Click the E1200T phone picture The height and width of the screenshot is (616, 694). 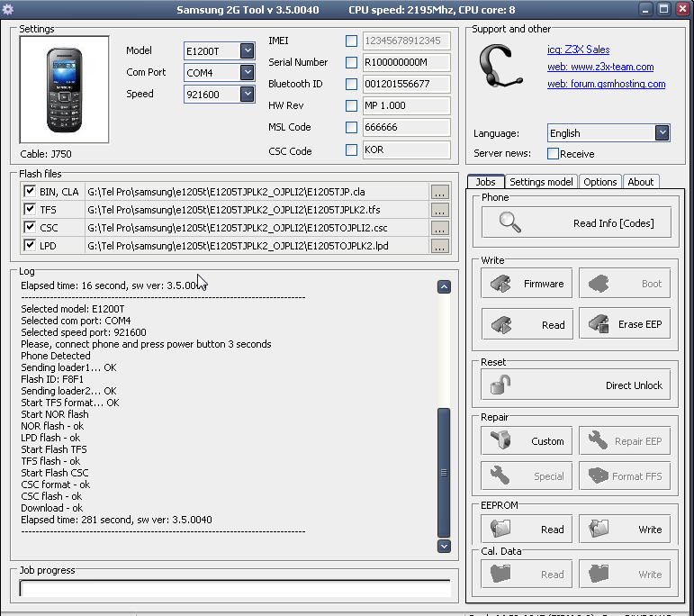(x=64, y=89)
